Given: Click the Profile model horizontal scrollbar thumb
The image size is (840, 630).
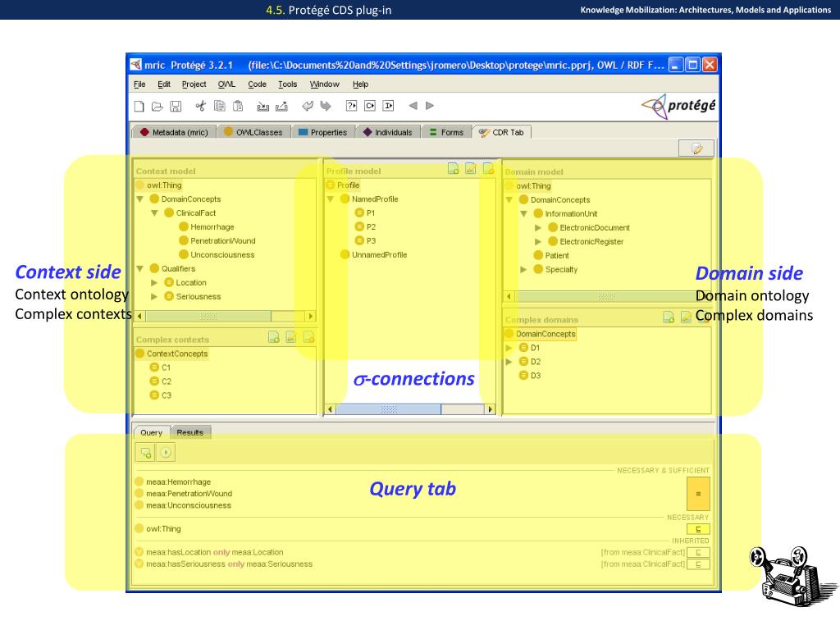Looking at the screenshot, I should [388, 409].
